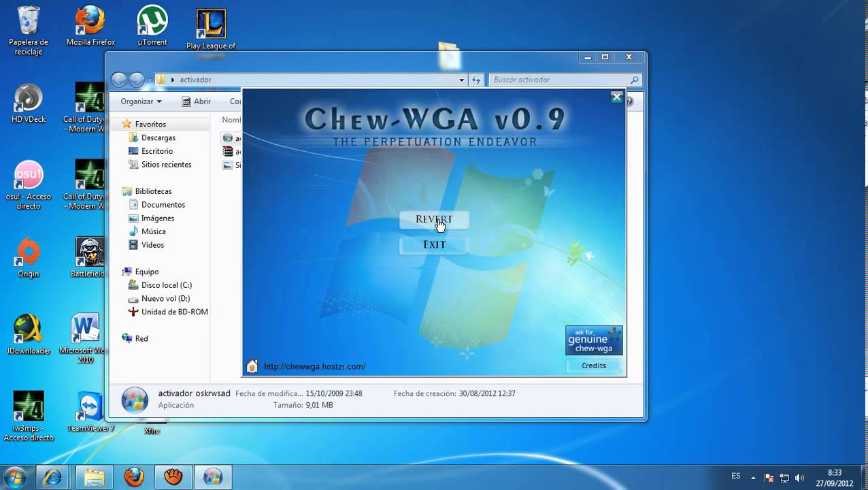Select the osu! desktop shortcut
This screenshot has height=490, width=868.
29,186
